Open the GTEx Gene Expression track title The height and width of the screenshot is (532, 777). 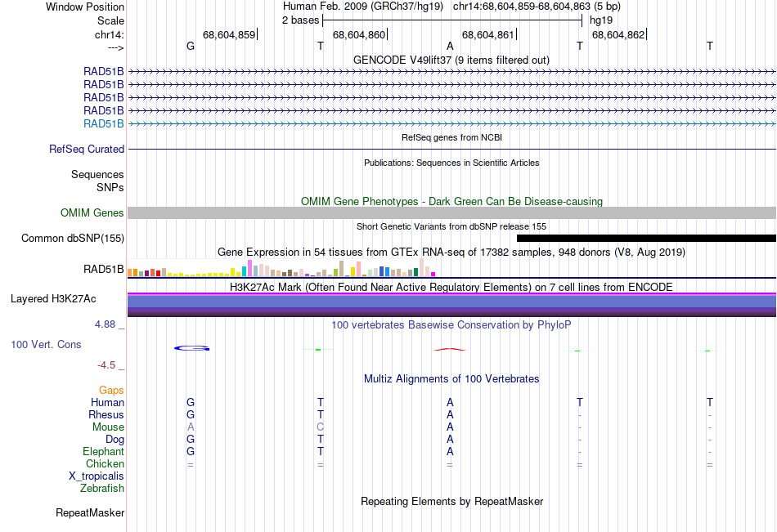[x=451, y=253]
